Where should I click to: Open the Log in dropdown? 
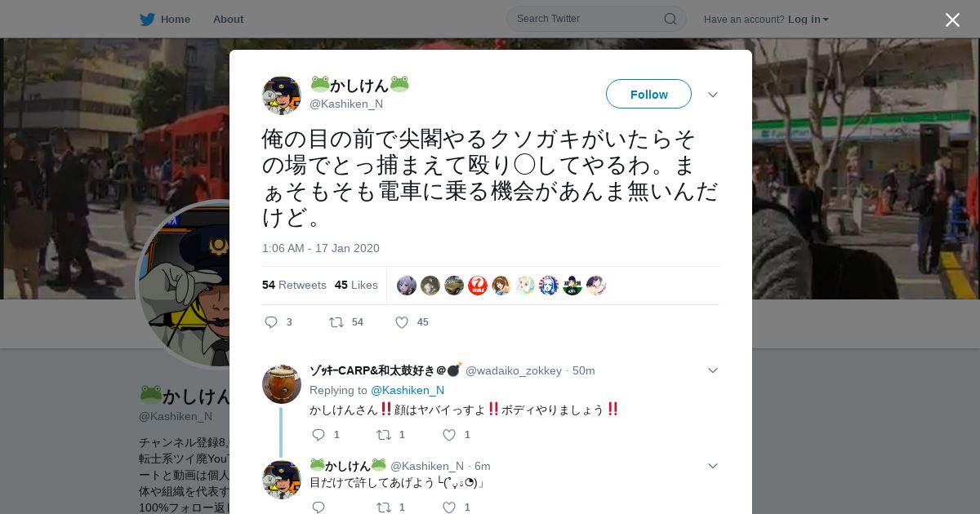(808, 20)
